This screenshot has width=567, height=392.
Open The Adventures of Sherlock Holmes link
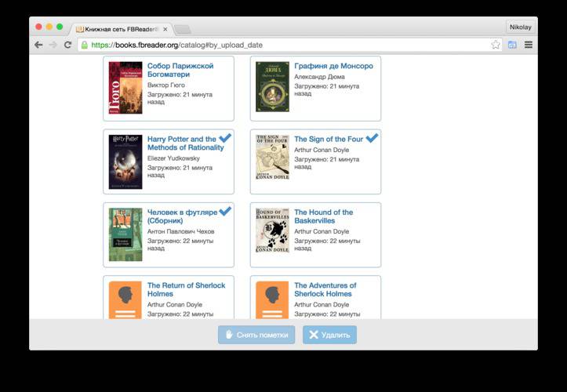point(325,289)
